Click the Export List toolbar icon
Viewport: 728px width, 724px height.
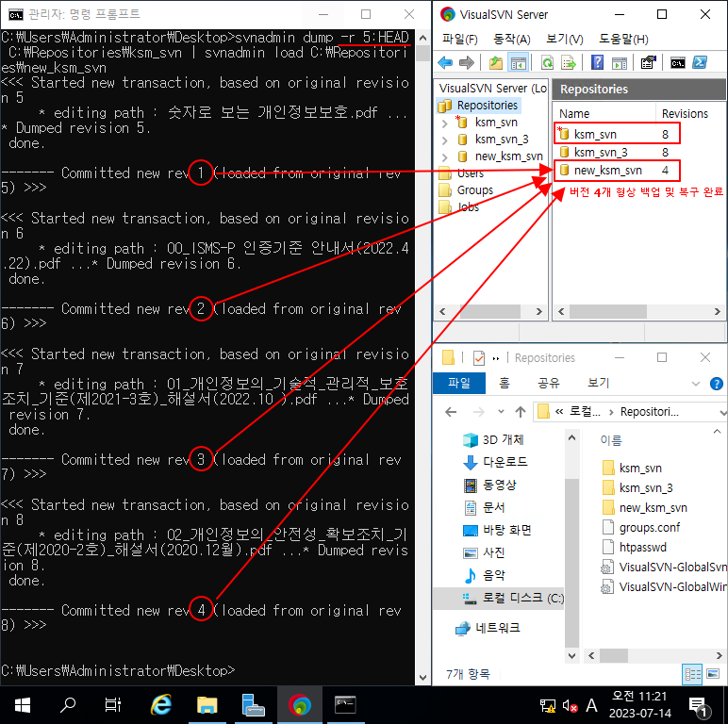(569, 62)
